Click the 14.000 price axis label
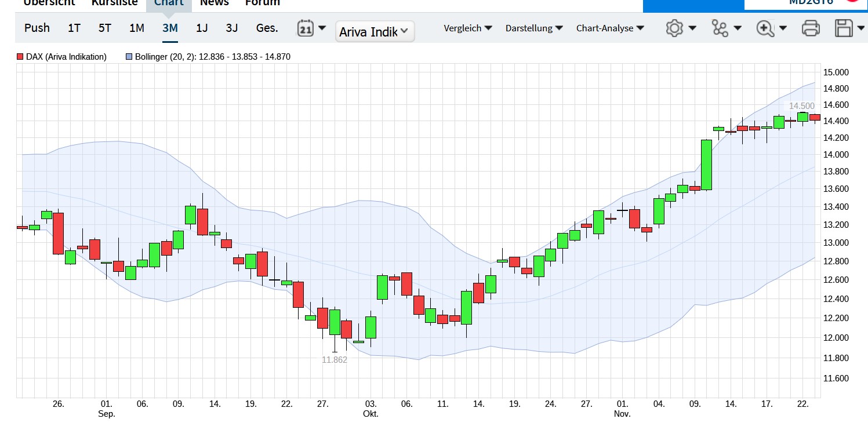Image resolution: width=868 pixels, height=426 pixels. pyautogui.click(x=836, y=155)
